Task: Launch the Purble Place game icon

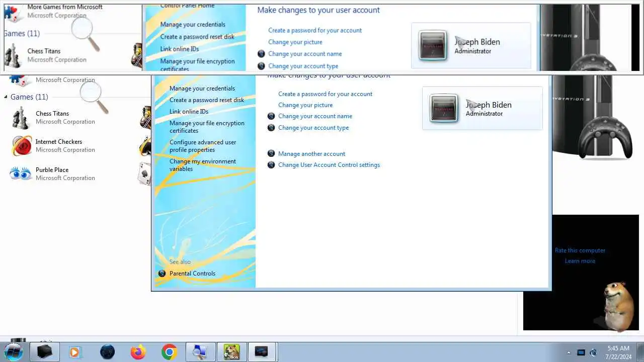Action: pyautogui.click(x=21, y=173)
